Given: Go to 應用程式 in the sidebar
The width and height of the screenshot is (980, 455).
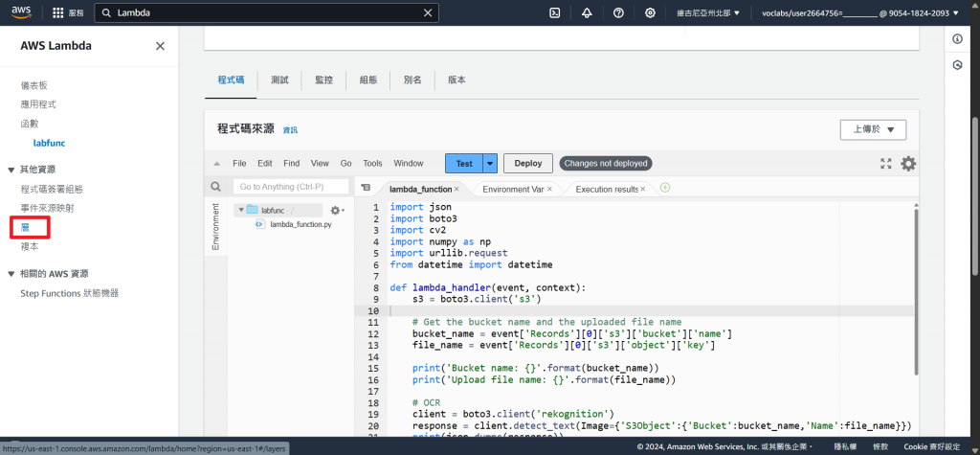Looking at the screenshot, I should click(38, 103).
